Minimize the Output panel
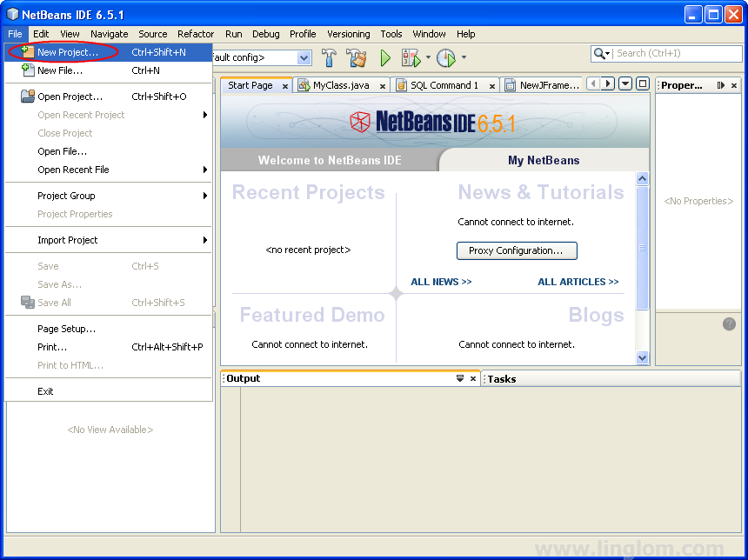 point(460,378)
